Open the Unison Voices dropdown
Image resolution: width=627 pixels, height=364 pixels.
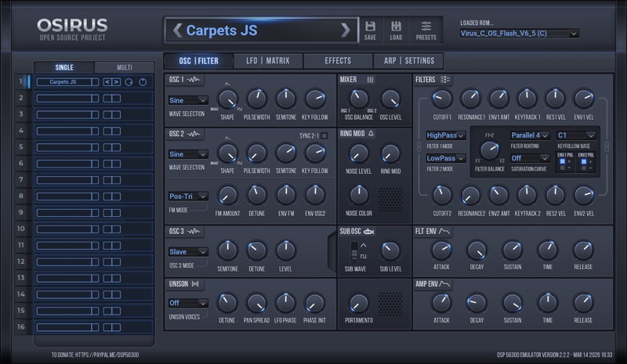coord(187,303)
